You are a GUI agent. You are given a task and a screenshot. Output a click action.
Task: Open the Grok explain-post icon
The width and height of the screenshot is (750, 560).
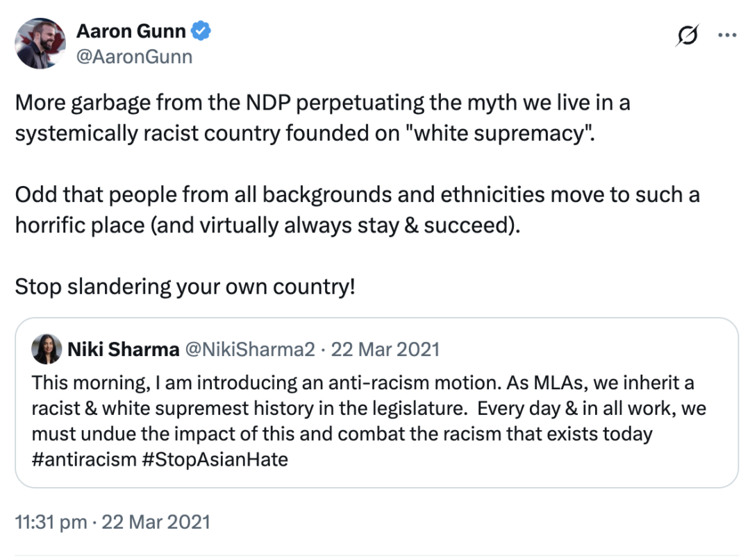687,36
